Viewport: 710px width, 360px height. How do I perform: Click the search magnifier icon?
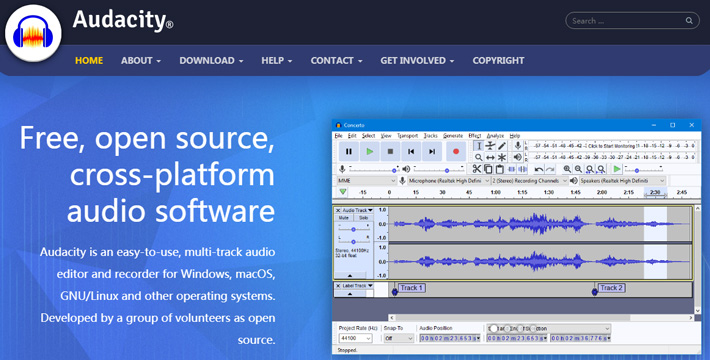click(x=689, y=20)
